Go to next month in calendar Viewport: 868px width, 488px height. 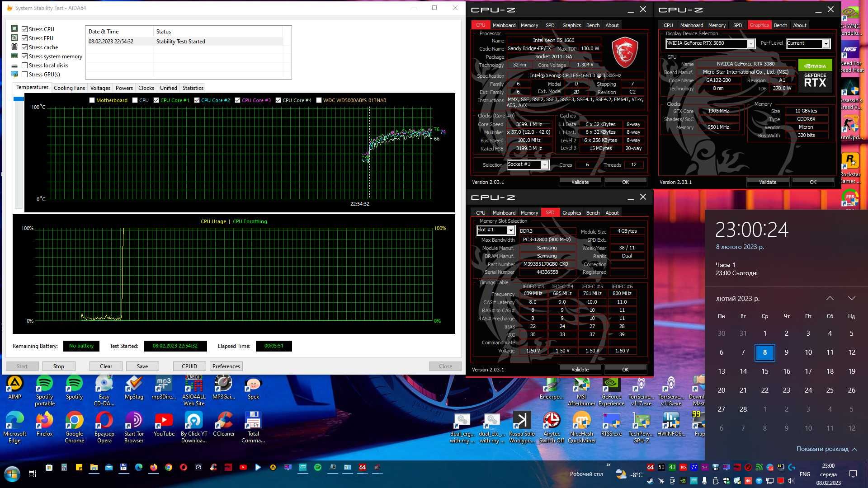(x=852, y=298)
